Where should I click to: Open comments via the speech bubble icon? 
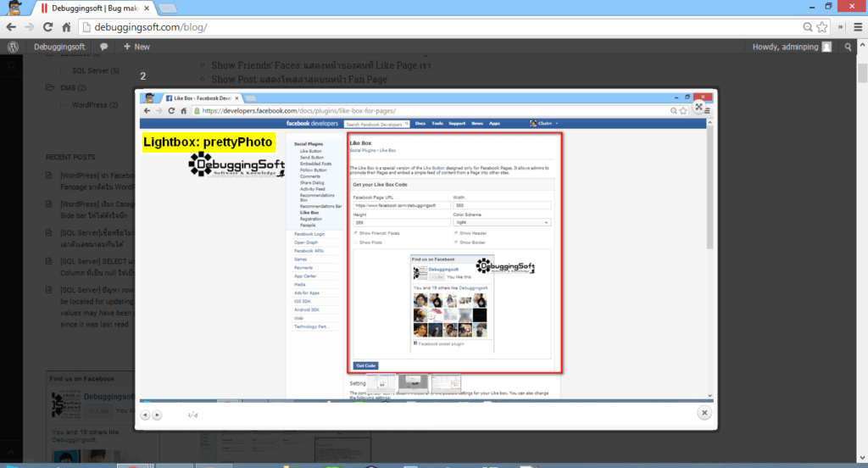(x=104, y=47)
